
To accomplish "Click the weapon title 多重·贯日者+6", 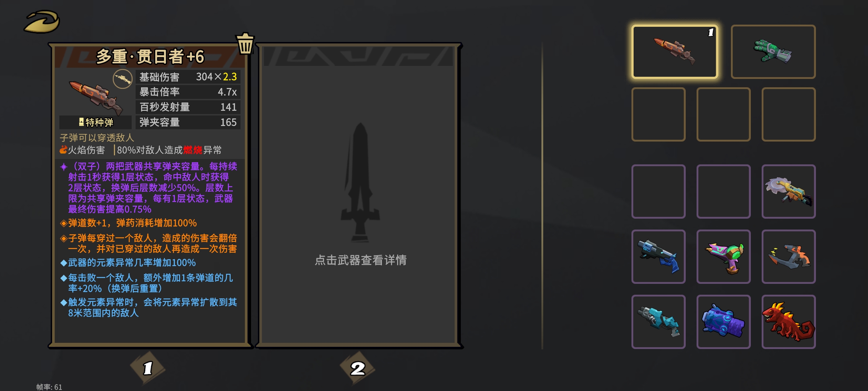I will click(x=150, y=57).
